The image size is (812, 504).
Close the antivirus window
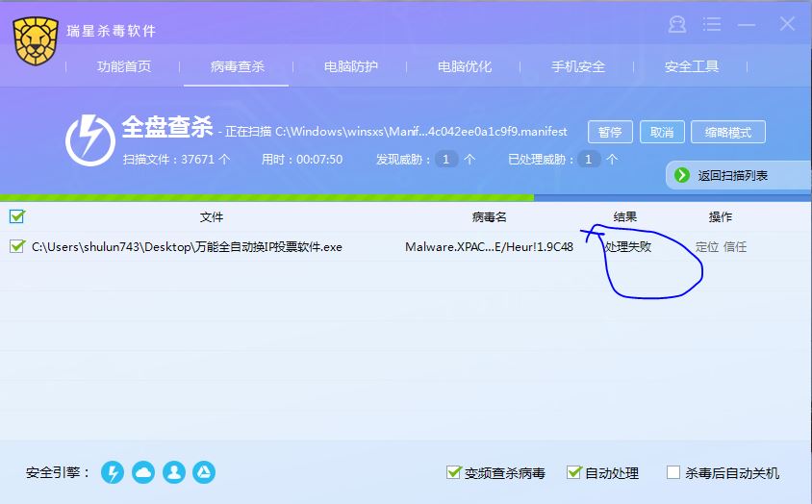(787, 23)
